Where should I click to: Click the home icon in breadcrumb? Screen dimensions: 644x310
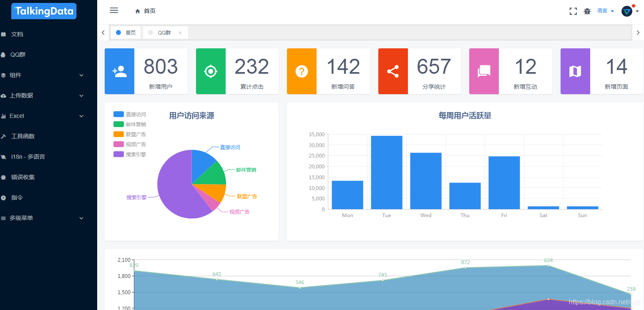pos(138,11)
